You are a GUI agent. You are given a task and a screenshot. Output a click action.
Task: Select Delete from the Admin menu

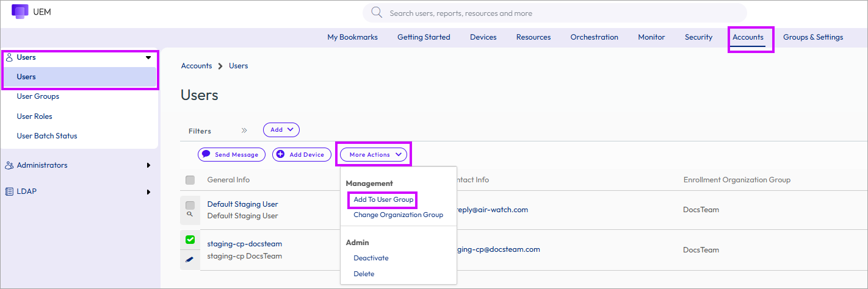(x=364, y=274)
